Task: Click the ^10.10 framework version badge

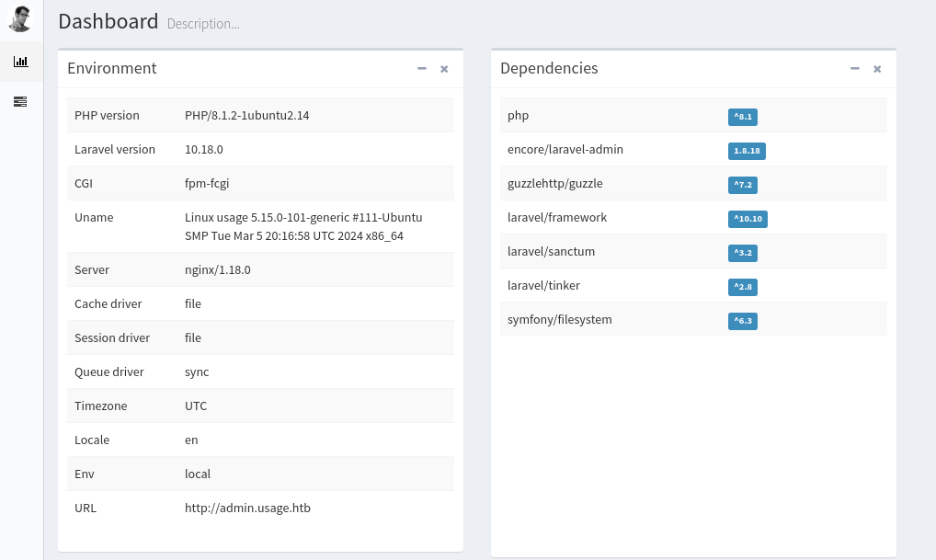Action: tap(748, 219)
